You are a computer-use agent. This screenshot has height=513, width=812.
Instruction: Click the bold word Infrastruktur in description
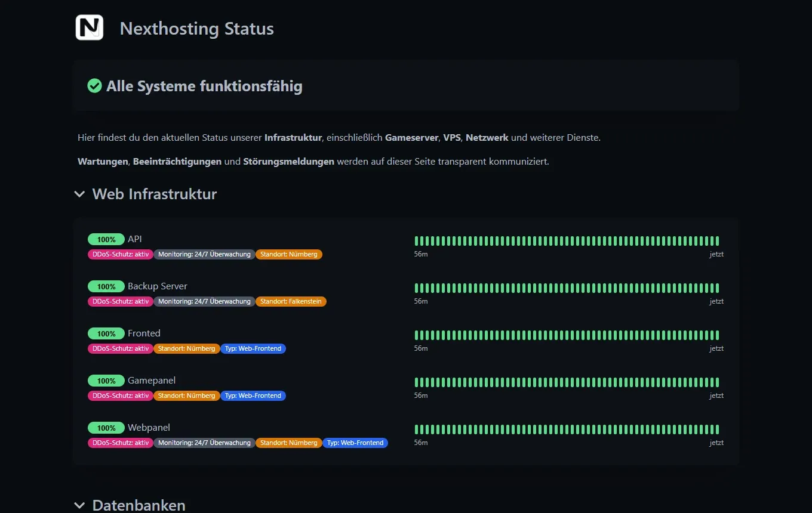coord(293,138)
